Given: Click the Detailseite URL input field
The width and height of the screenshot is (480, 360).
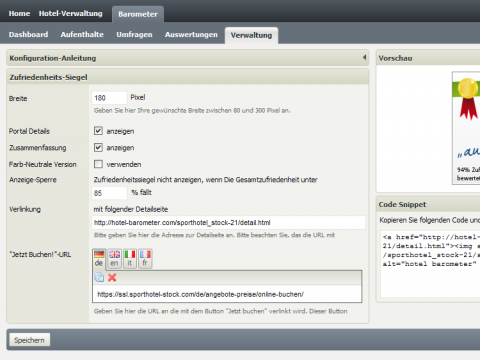Looking at the screenshot, I should coord(229,223).
